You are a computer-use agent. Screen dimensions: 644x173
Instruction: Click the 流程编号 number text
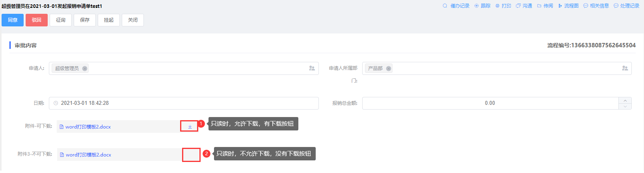pos(591,45)
